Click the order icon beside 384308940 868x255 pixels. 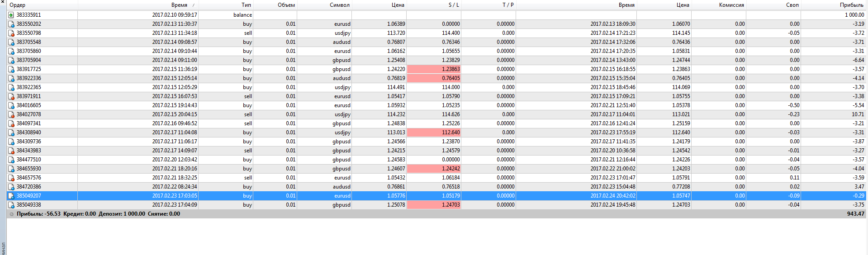click(x=11, y=132)
